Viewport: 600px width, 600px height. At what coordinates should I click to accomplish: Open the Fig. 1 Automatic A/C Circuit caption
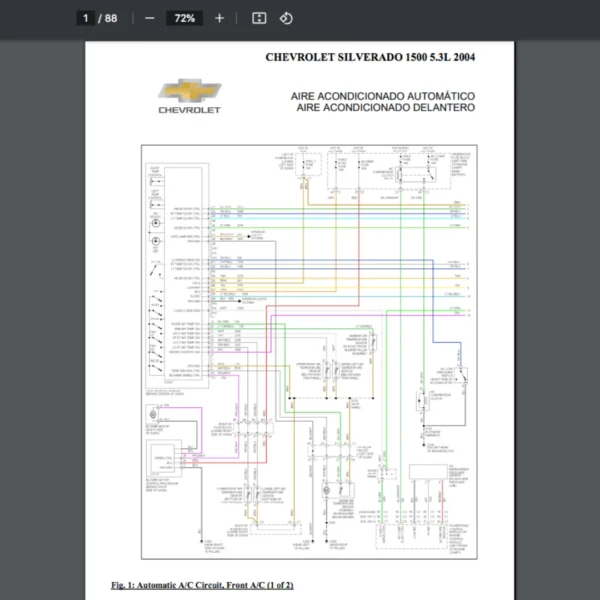pos(202,584)
